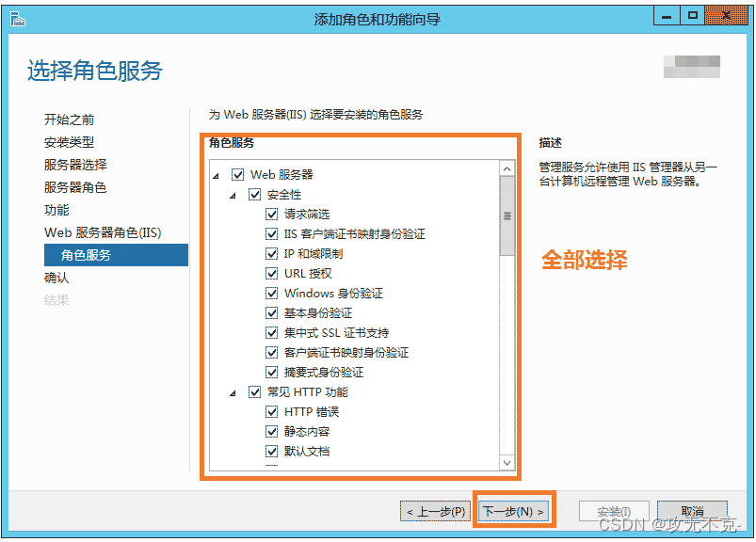
Task: Collapse the 常见 HTTP 功能 tree node
Action: [x=233, y=393]
